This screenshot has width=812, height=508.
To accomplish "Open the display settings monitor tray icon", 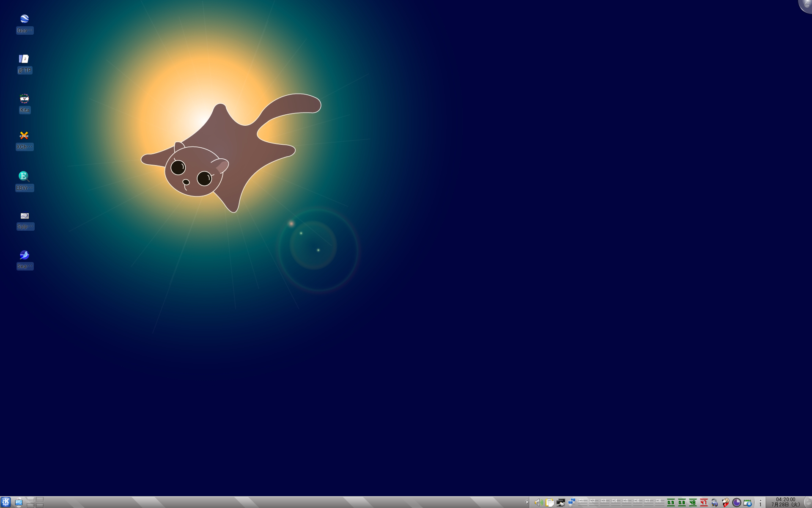I will (561, 502).
